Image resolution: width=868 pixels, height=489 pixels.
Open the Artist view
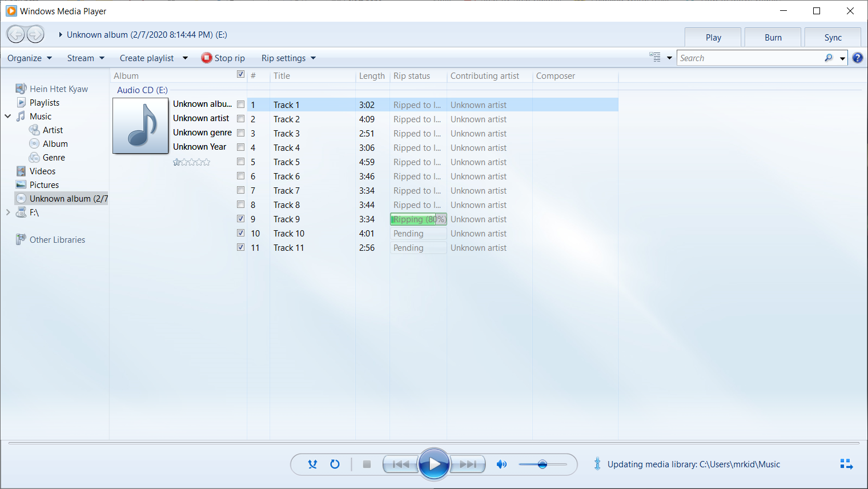(53, 130)
